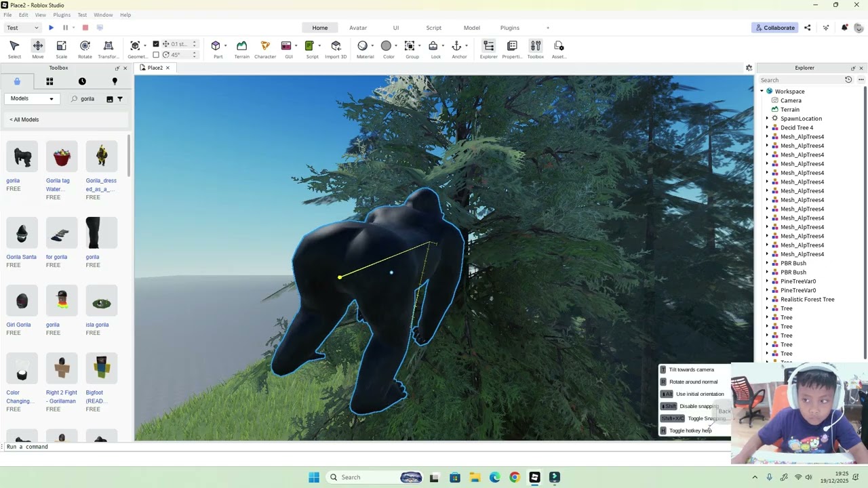Click the Explorer search field
This screenshot has height=488, width=868.
click(x=800, y=80)
